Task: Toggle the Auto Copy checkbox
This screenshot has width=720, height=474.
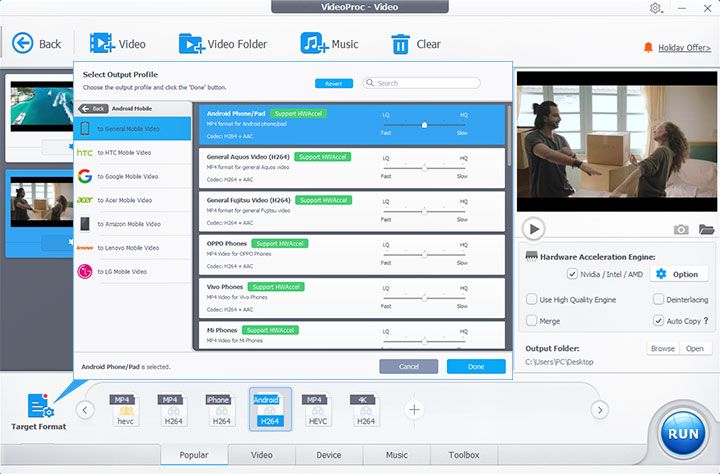Action: pyautogui.click(x=658, y=321)
